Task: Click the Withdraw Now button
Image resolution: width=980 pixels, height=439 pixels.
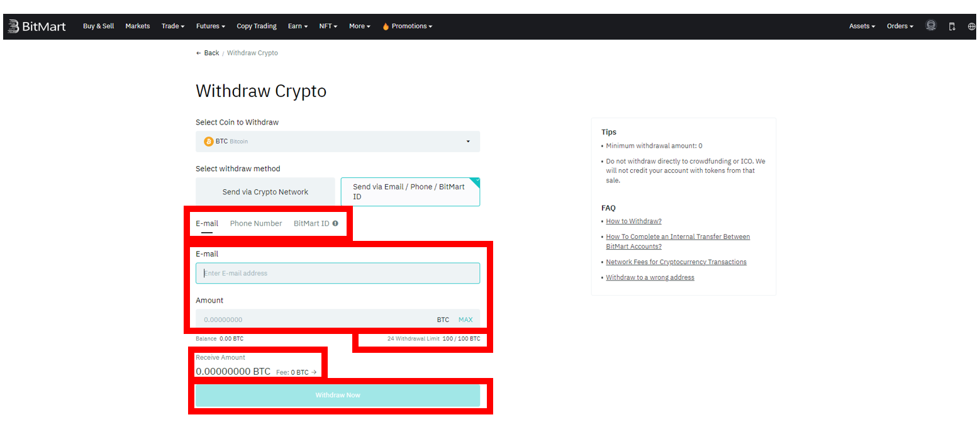Action: pos(338,395)
